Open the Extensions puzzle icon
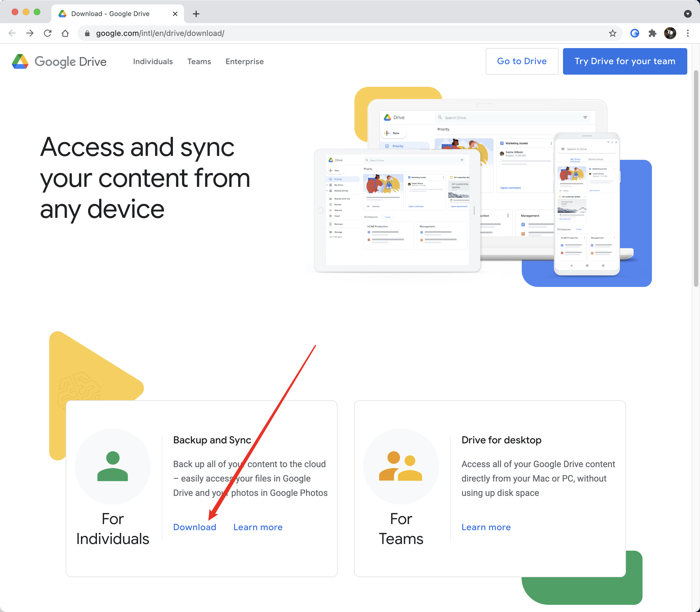700x612 pixels. (x=652, y=33)
